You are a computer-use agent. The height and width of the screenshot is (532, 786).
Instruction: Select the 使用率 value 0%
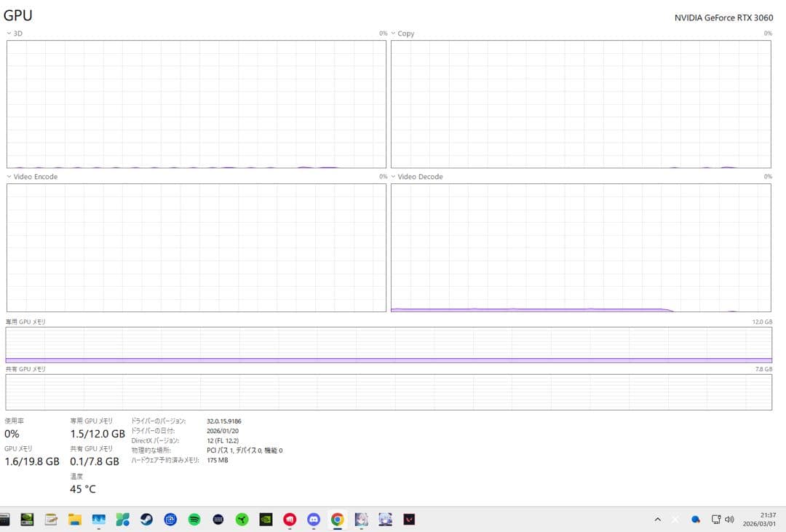12,434
